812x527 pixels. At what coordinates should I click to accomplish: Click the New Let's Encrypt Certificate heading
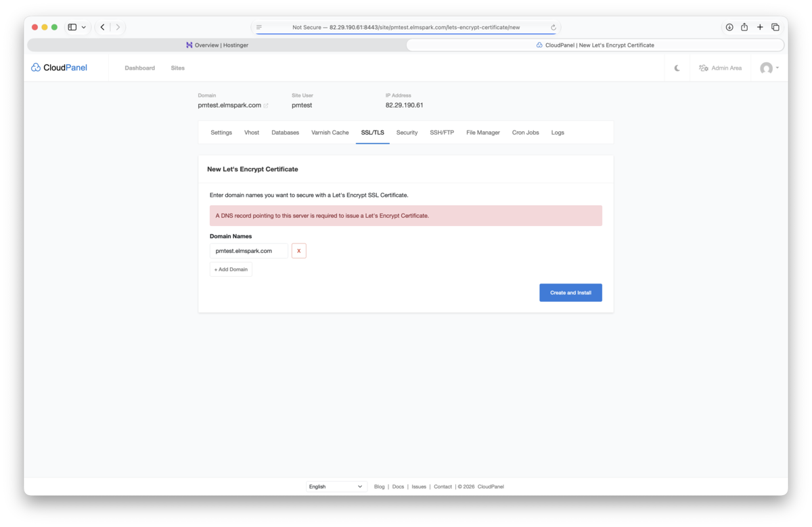252,169
